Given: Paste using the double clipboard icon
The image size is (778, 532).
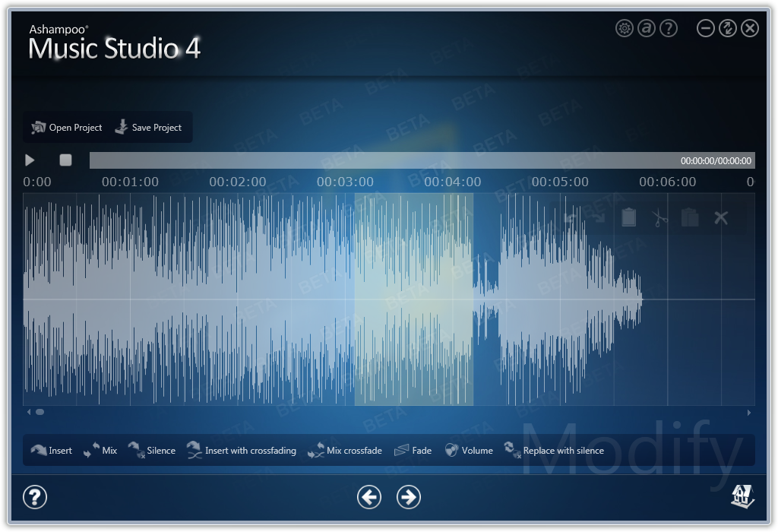Looking at the screenshot, I should pyautogui.click(x=690, y=217).
